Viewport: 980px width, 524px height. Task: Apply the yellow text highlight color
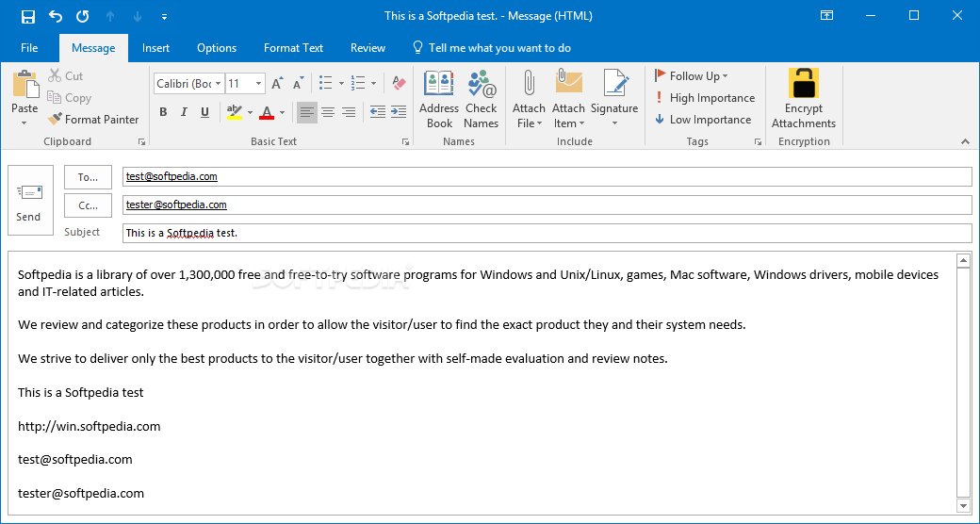coord(235,112)
